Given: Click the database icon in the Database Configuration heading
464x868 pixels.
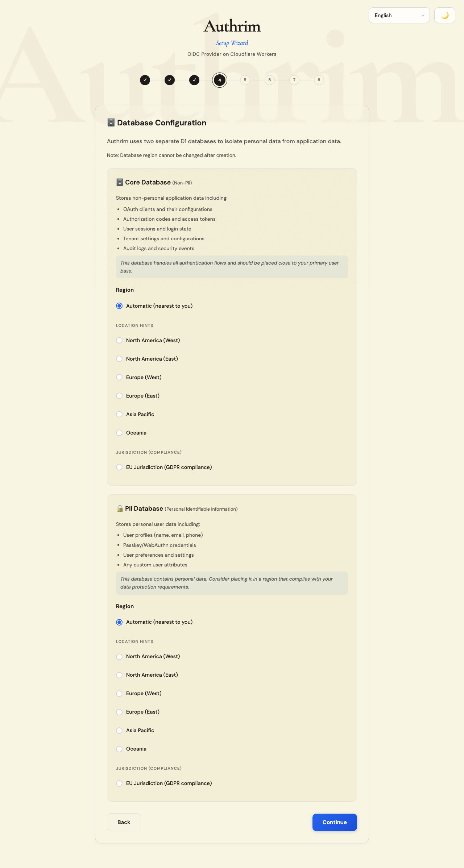Looking at the screenshot, I should click(111, 122).
